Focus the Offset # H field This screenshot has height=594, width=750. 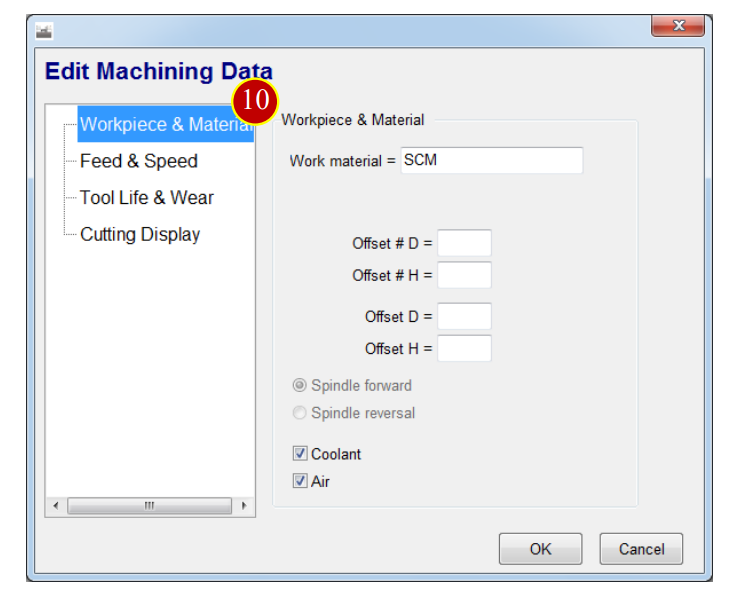464,275
